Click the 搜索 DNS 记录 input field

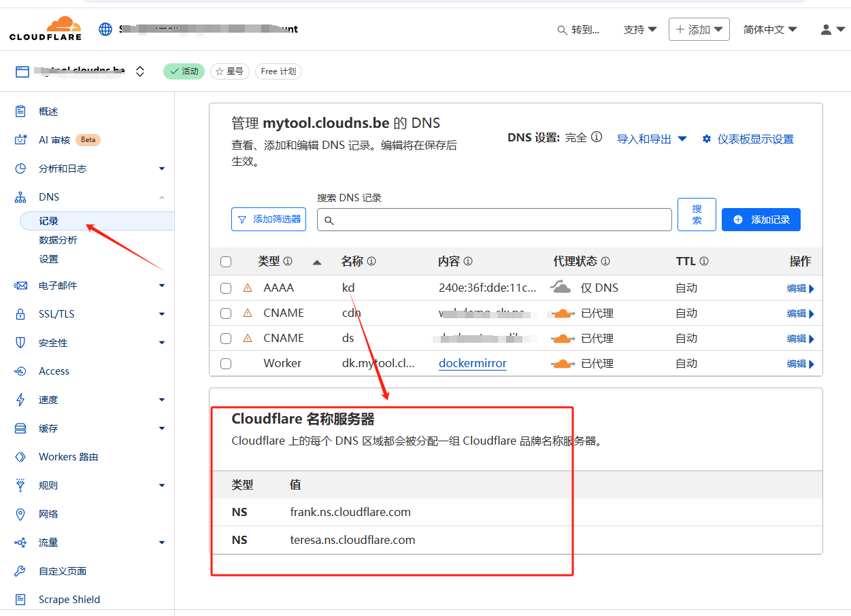tap(495, 220)
